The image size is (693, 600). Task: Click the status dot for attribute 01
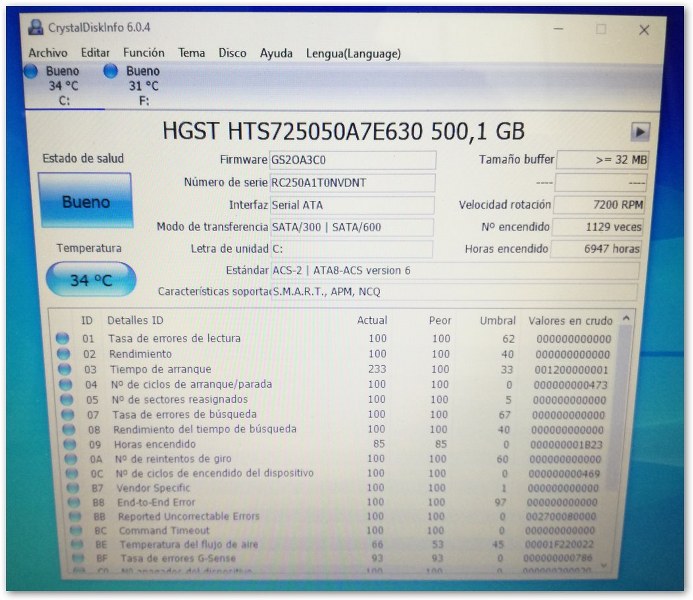click(x=62, y=338)
